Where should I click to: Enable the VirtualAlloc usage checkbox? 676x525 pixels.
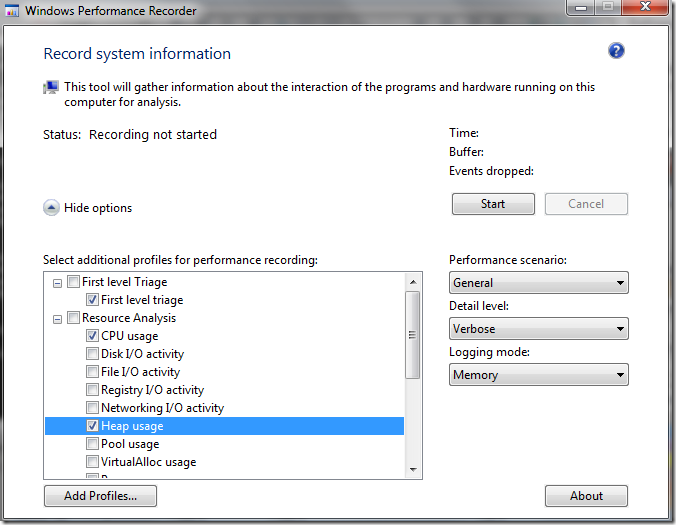click(x=92, y=462)
